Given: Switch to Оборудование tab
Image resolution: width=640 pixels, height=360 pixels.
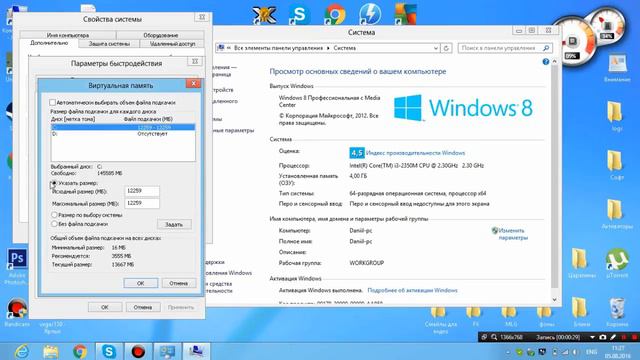Looking at the screenshot, I should click(x=160, y=35).
